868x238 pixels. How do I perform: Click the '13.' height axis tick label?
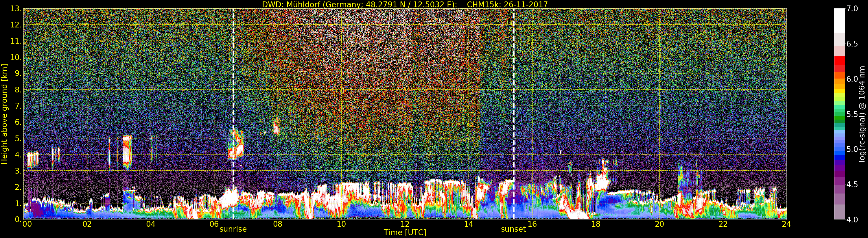(16, 9)
